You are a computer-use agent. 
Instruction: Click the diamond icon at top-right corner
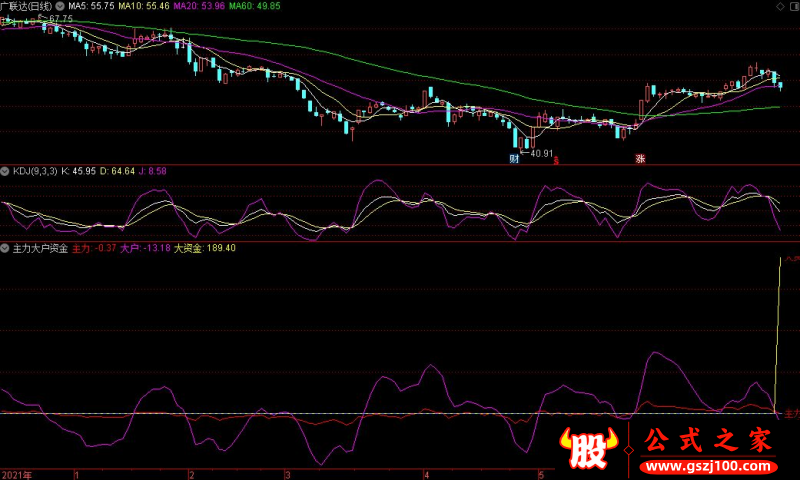[780, 6]
